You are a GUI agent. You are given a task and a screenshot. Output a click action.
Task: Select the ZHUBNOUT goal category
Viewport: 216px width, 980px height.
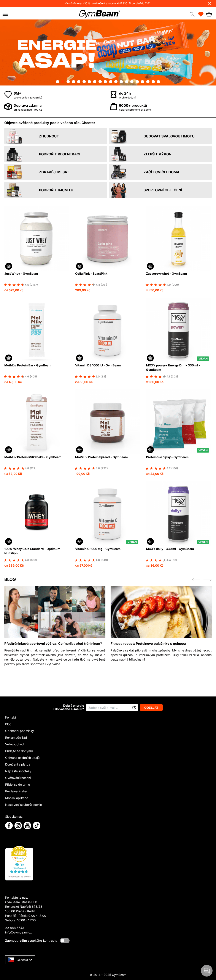(56, 136)
